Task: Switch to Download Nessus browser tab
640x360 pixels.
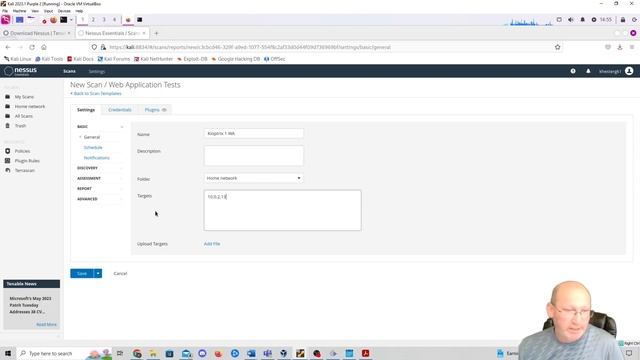Action: click(x=37, y=33)
